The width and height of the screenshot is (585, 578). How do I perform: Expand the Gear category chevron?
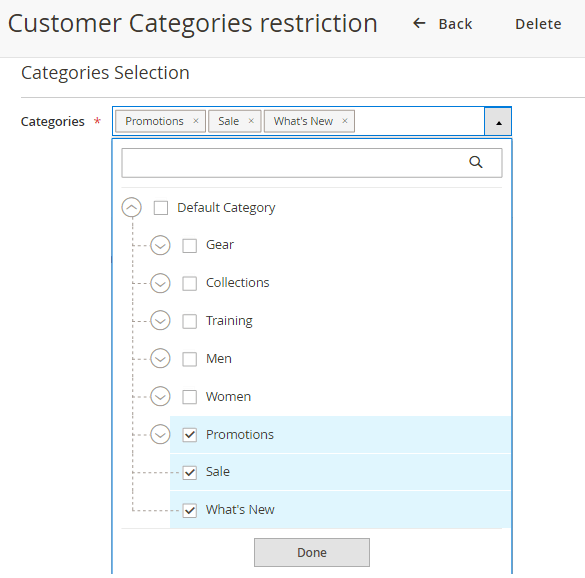click(x=160, y=245)
